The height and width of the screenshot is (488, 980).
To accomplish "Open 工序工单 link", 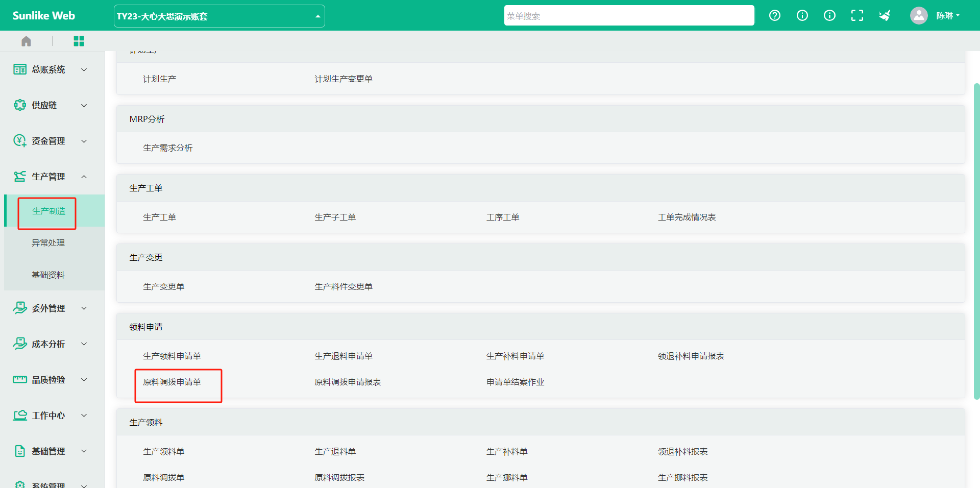I will pos(503,217).
